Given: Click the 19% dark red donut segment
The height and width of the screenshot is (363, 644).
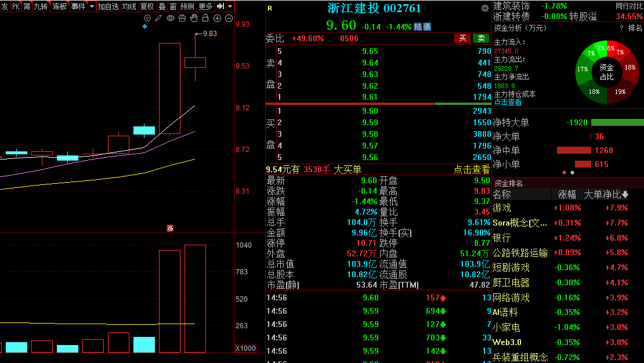Looking at the screenshot, I should tap(620, 91).
